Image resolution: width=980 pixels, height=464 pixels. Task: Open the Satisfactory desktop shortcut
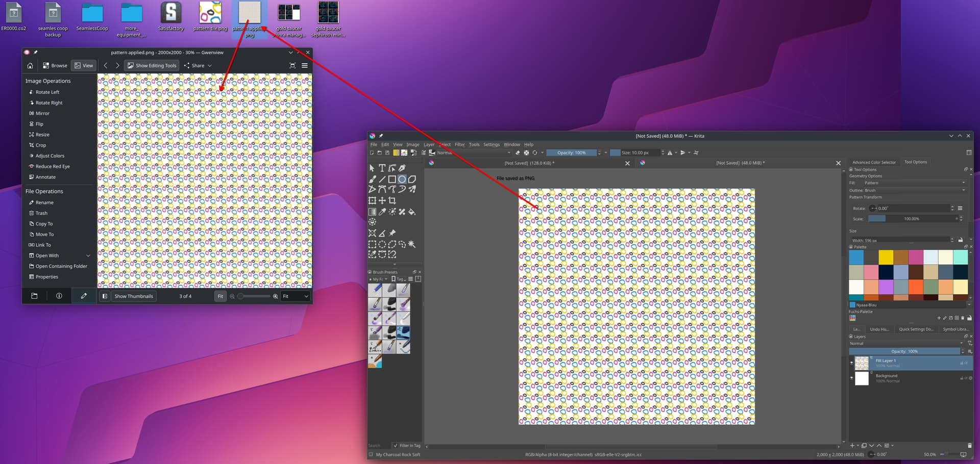tap(171, 17)
